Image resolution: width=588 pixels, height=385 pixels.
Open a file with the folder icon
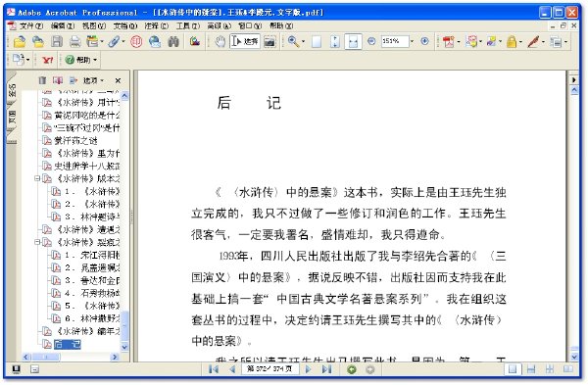click(20, 41)
